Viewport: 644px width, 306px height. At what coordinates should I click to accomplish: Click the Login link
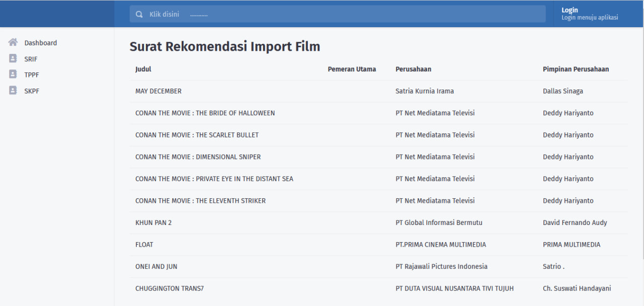click(570, 10)
